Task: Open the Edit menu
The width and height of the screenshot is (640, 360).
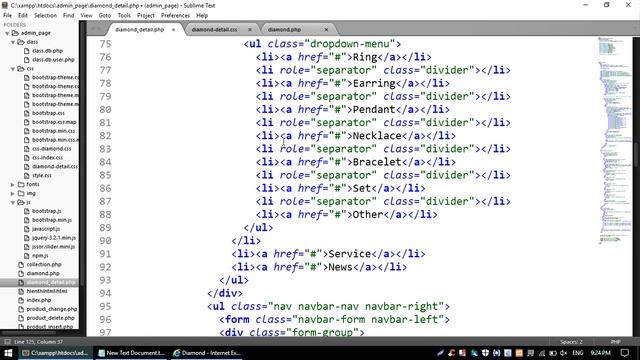Action: click(x=23, y=16)
